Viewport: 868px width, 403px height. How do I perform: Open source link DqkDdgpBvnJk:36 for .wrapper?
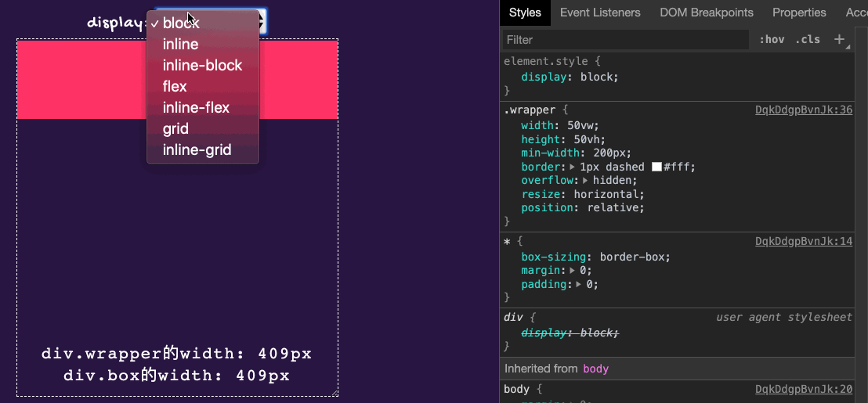pos(803,110)
